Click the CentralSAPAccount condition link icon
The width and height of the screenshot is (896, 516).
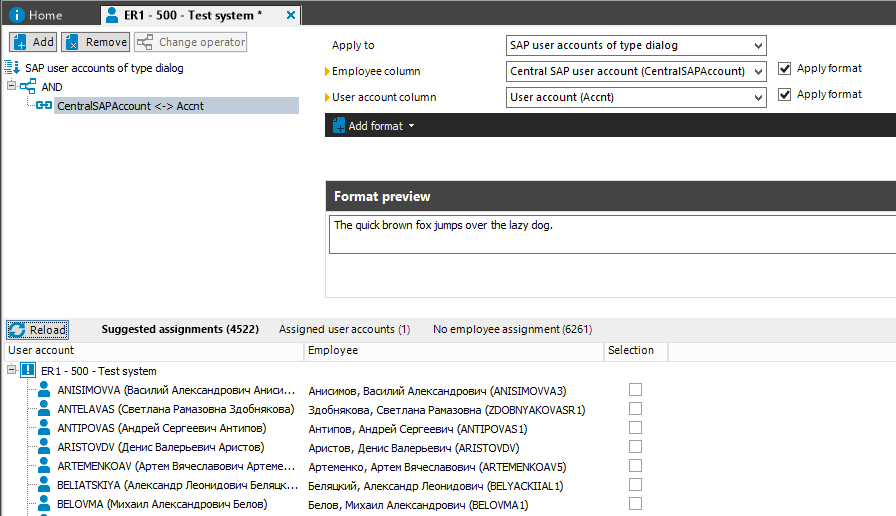click(44, 105)
